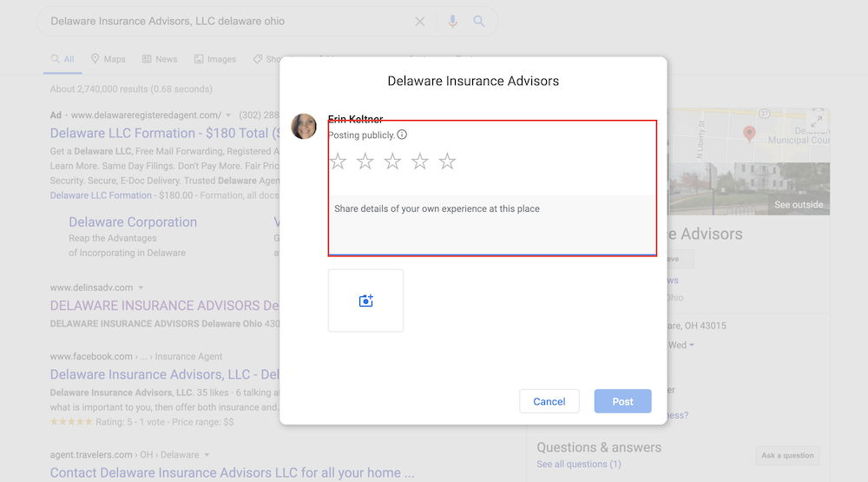Switch to the Images tab

click(x=215, y=59)
